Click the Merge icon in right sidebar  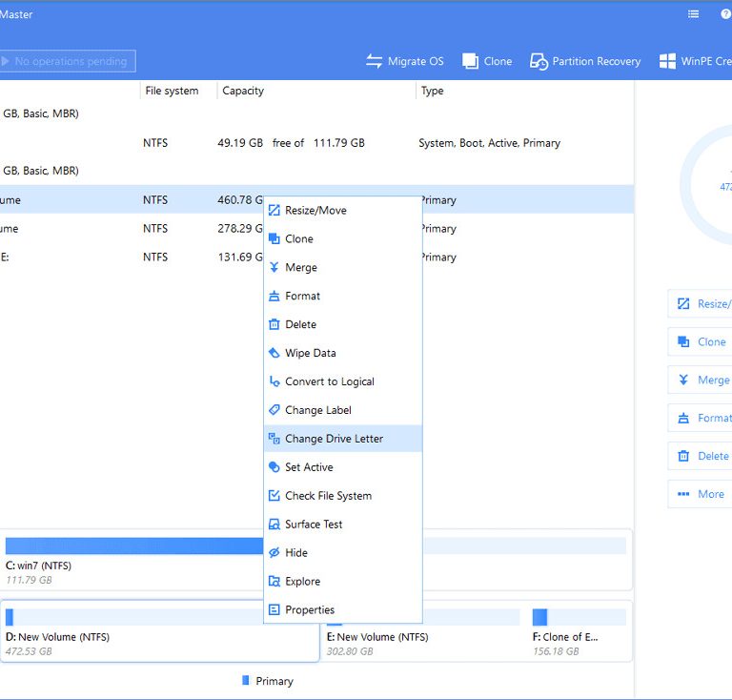point(683,380)
